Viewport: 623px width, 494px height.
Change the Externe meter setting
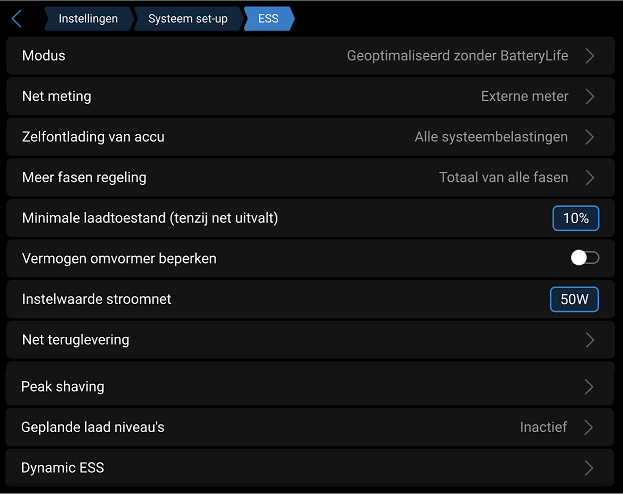[524, 97]
